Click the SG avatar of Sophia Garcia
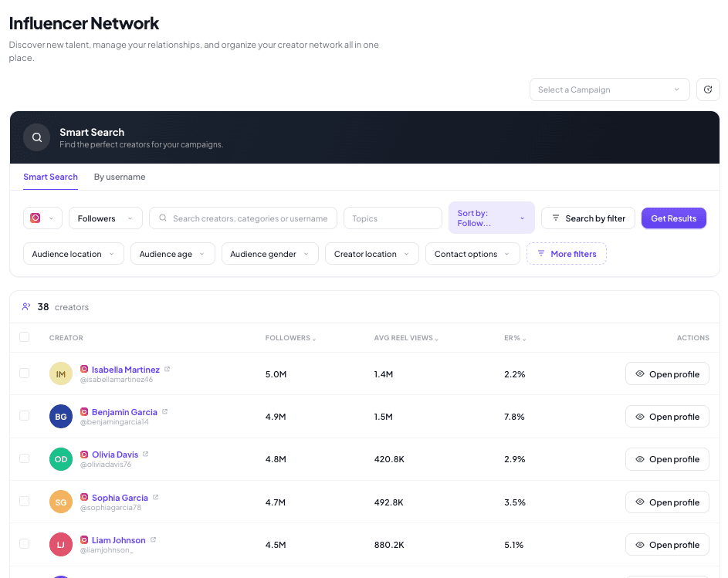This screenshot has height=578, width=728. click(61, 502)
